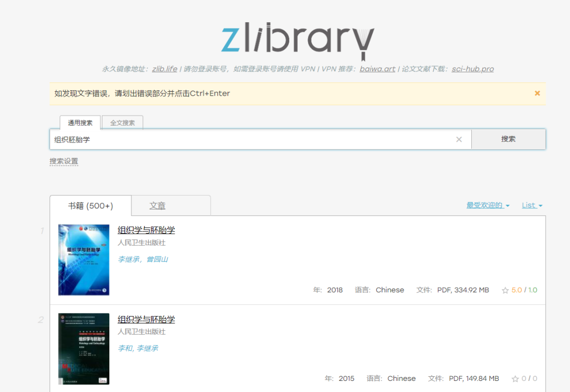Open the first book's blue cover thumbnail
The height and width of the screenshot is (392, 570).
[x=83, y=260]
